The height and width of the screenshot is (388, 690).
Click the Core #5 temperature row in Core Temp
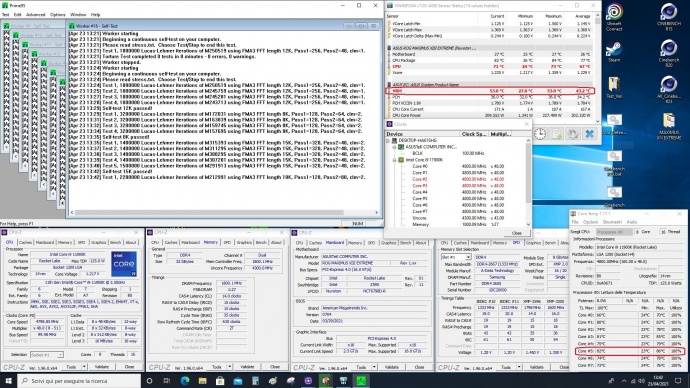[630, 351]
